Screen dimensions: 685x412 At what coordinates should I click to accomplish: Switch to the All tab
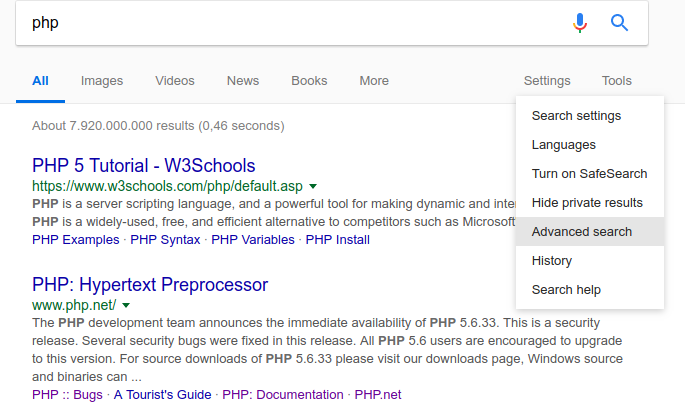click(x=40, y=81)
